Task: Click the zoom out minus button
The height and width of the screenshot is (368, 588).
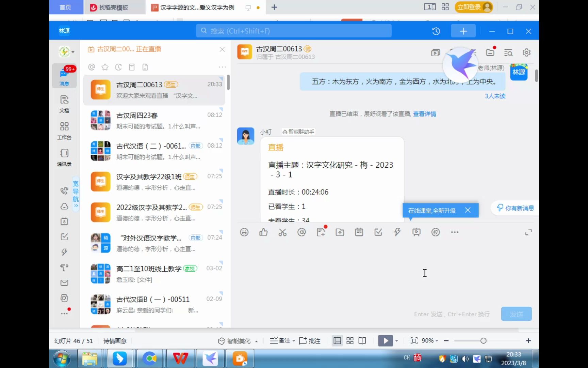Action: coord(446,341)
